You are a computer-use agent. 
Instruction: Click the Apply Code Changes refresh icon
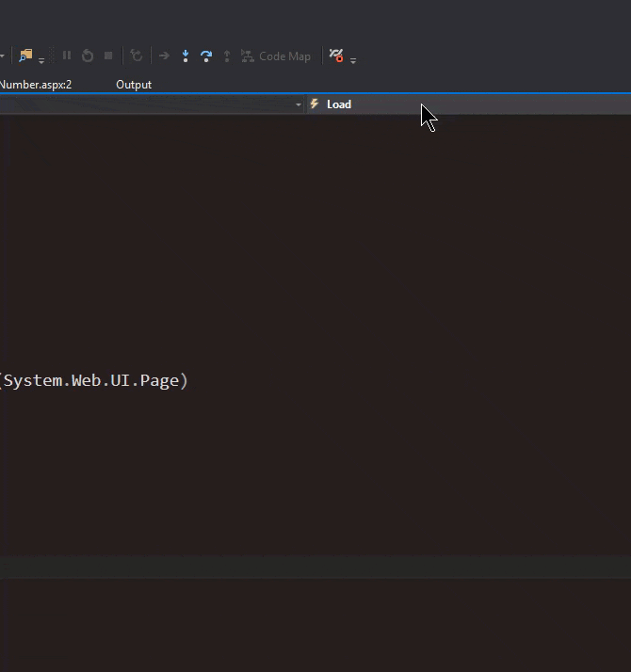(x=137, y=56)
